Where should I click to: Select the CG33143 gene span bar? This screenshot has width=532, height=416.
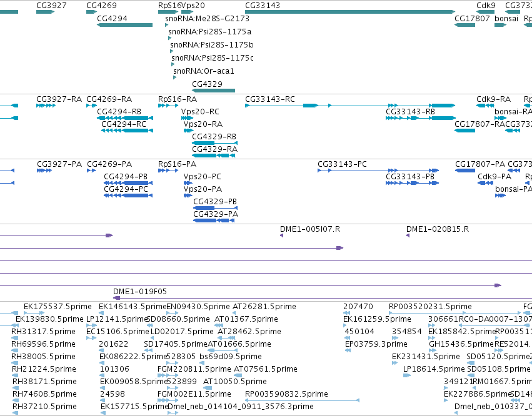pyautogui.click(x=350, y=12)
